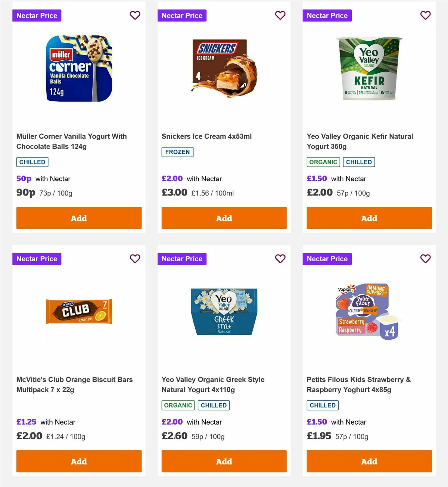Open the Müller Corner Vanilla Yogurt product page
The image size is (448, 487).
click(71, 141)
